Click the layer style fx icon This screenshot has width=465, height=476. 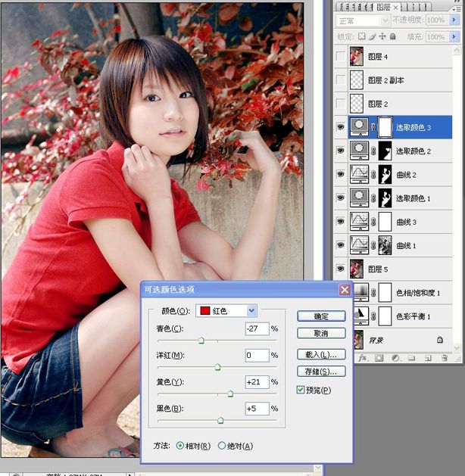(363, 358)
